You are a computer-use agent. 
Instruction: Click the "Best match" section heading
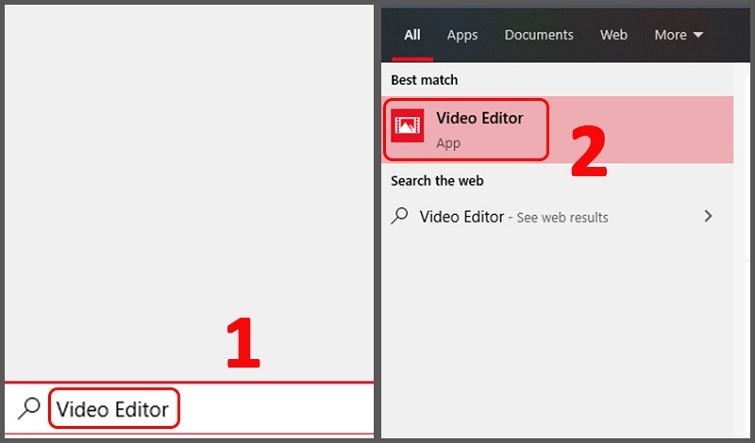click(x=423, y=79)
